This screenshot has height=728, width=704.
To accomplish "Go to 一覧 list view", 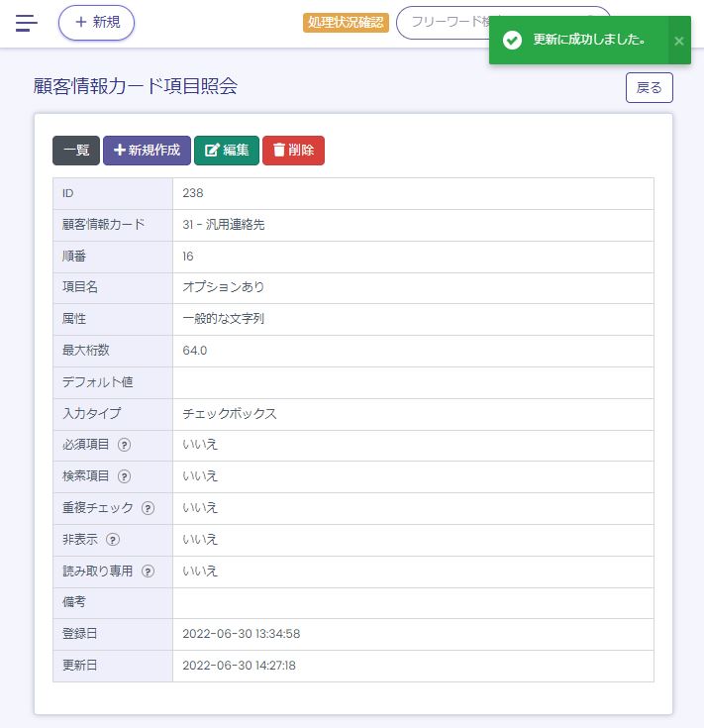I will coord(76,151).
